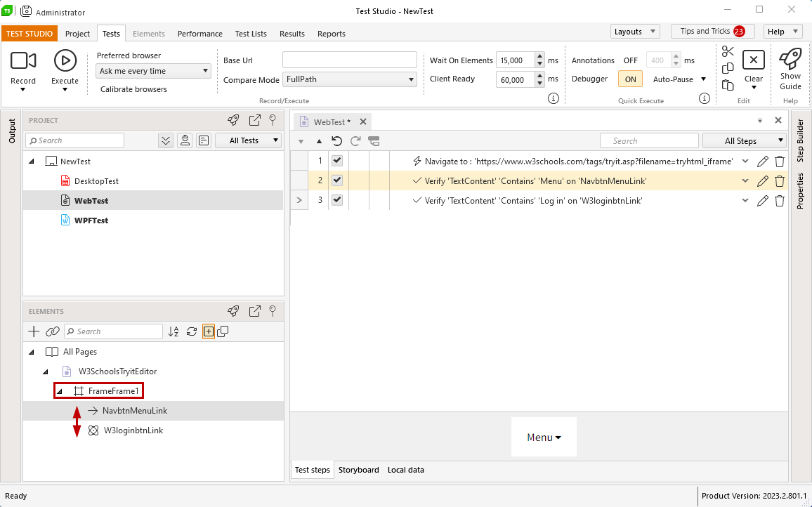Click the rocket icon in ELEMENTS panel header
This screenshot has width=812, height=507.
pos(233,311)
